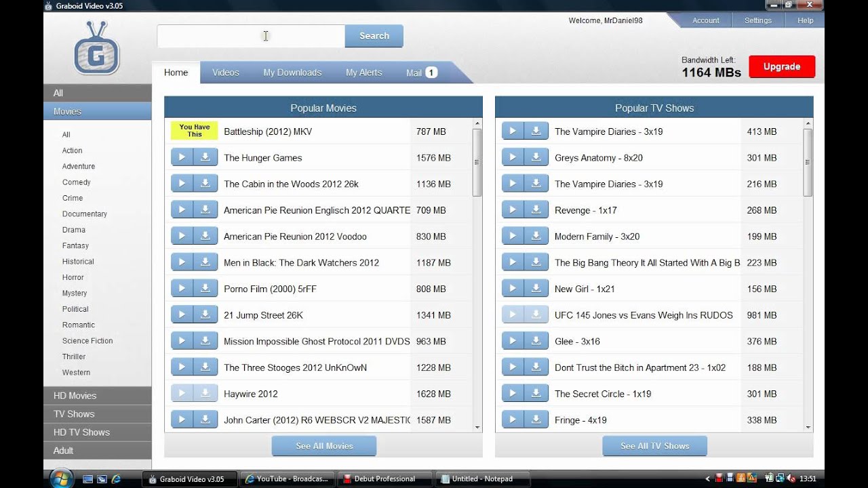This screenshot has width=868, height=488.
Task: Play American Pie Reunion 2012 Voodoo
Action: [x=182, y=237]
